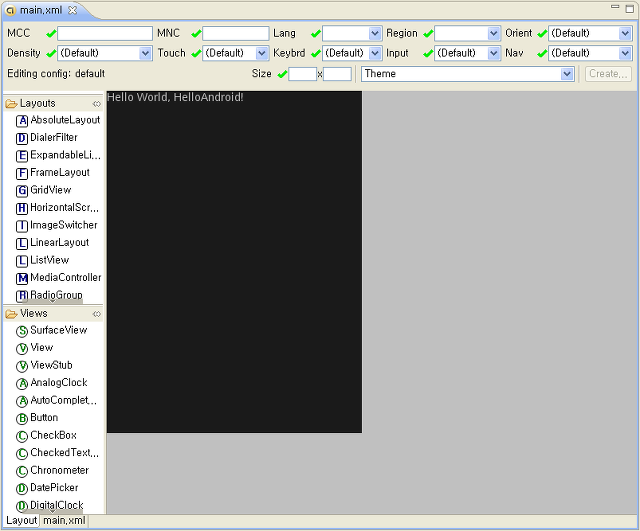Select the Button widget icon
Image resolution: width=640 pixels, height=531 pixels.
[x=22, y=419]
